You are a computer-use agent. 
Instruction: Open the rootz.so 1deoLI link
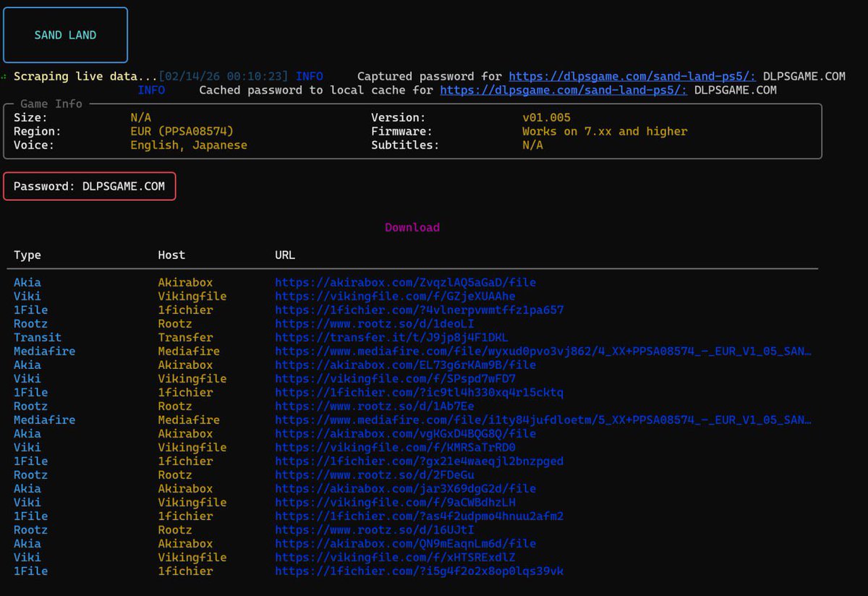[x=375, y=323]
